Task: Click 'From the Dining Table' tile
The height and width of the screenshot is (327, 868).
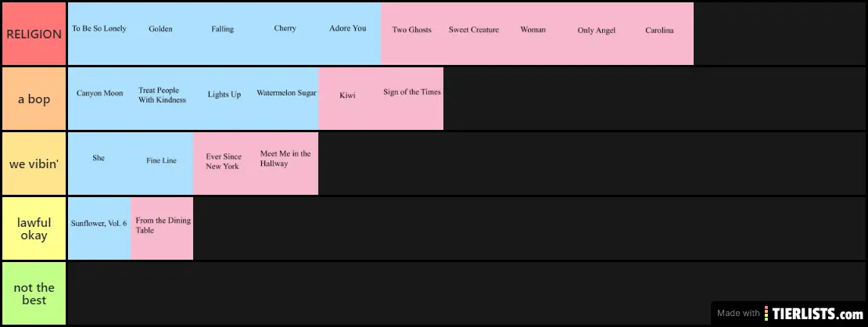Action: (162, 228)
